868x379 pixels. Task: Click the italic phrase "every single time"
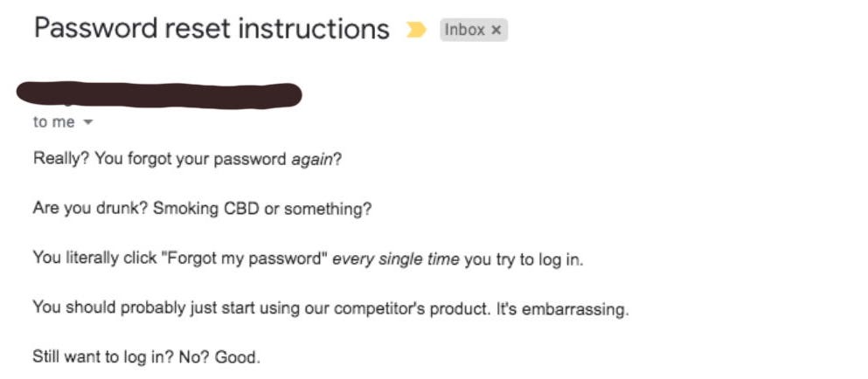(395, 258)
